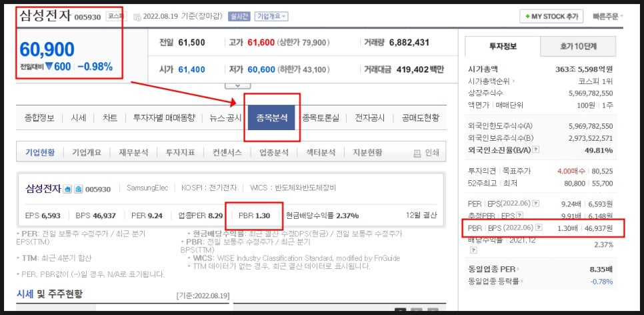Click the 인쇄 print link
Viewport: 644px width, 315px height.
point(431,153)
